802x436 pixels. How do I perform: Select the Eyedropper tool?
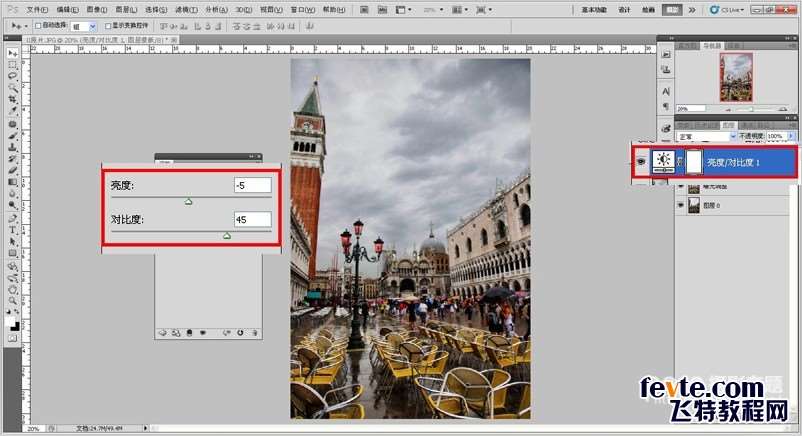[x=12, y=110]
